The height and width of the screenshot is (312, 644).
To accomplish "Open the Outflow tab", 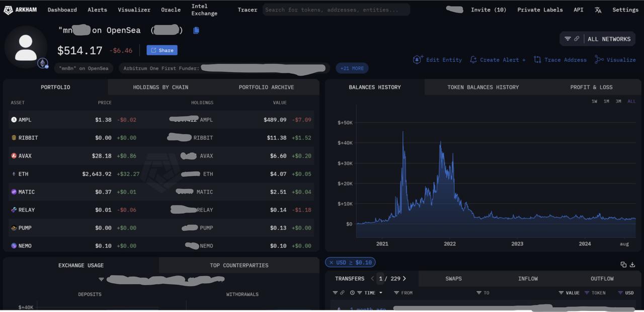I will [602, 278].
